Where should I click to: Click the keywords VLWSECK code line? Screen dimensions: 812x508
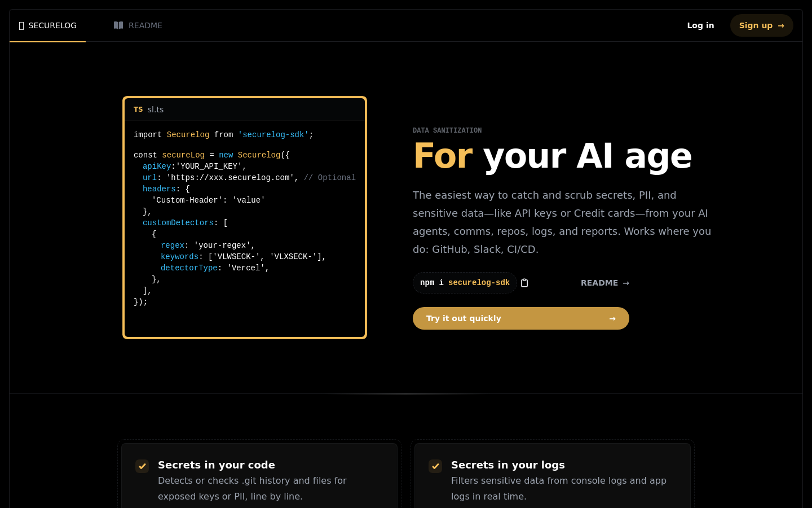244,257
